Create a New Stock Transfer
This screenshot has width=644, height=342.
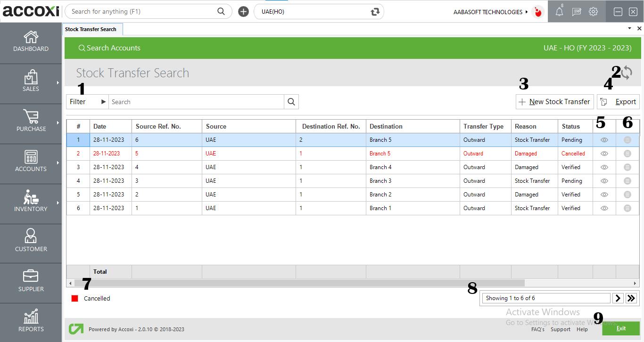tap(554, 101)
